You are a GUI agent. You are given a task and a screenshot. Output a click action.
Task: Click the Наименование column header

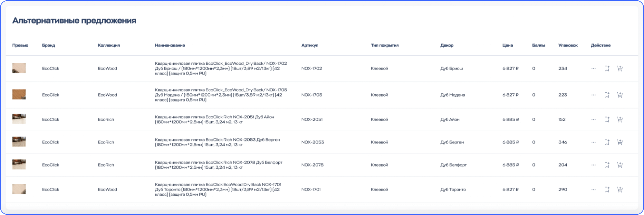[x=170, y=45]
